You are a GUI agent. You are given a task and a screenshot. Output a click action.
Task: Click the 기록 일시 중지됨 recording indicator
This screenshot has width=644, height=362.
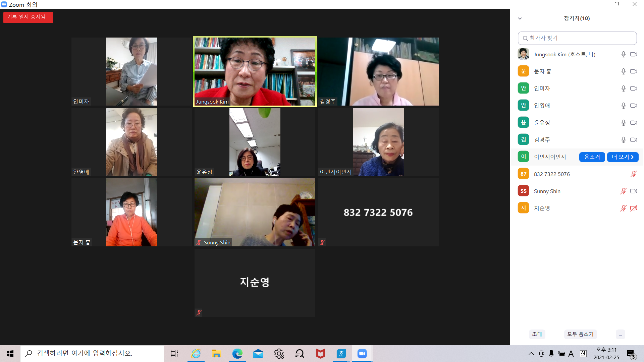click(28, 17)
